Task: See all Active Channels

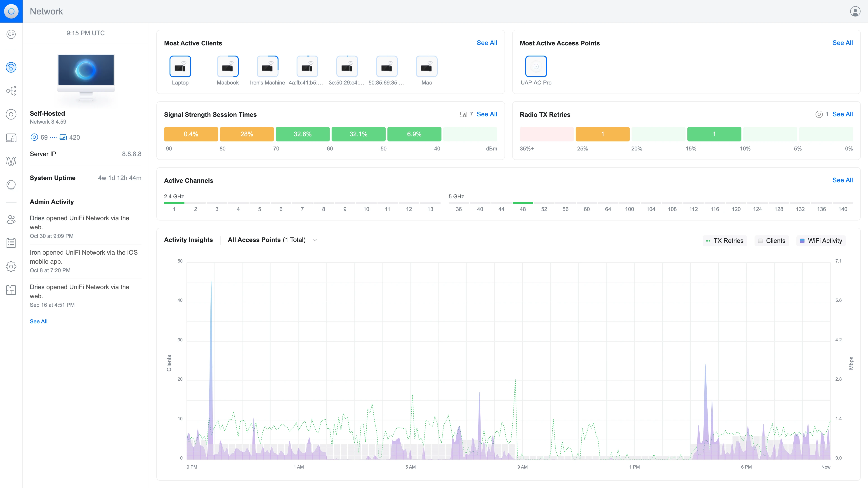Action: pos(842,180)
